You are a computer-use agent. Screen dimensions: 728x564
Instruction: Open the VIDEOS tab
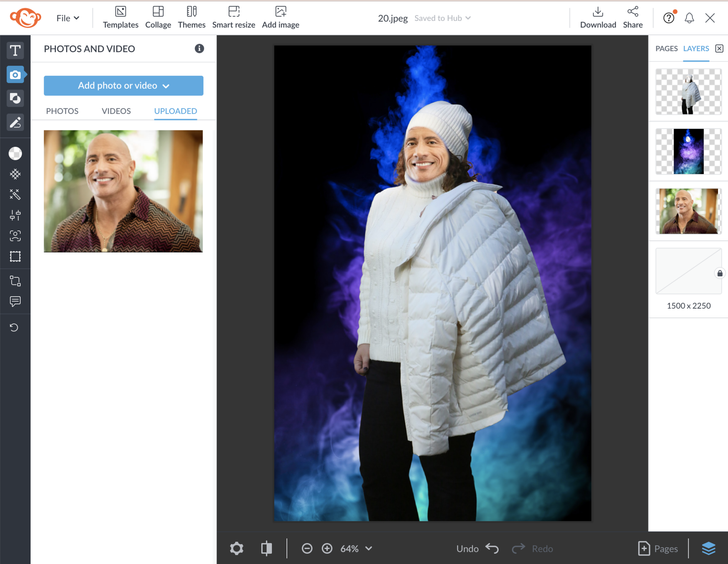pyautogui.click(x=116, y=111)
